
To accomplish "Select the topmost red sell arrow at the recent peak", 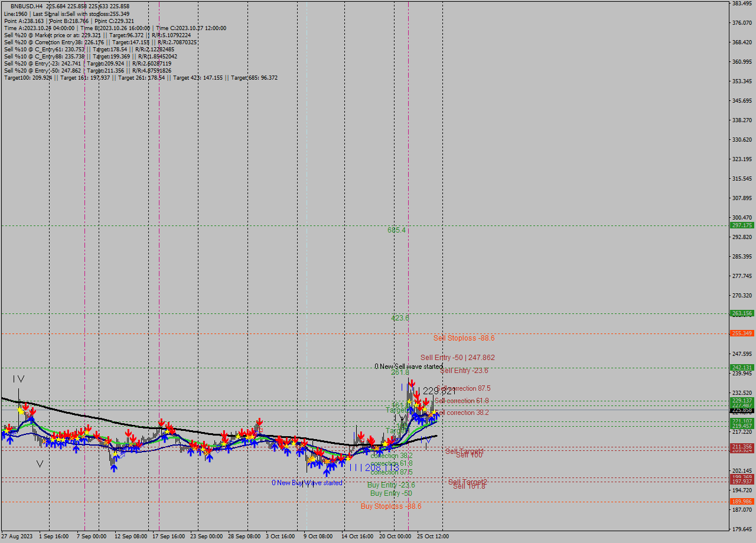I will (x=412, y=382).
